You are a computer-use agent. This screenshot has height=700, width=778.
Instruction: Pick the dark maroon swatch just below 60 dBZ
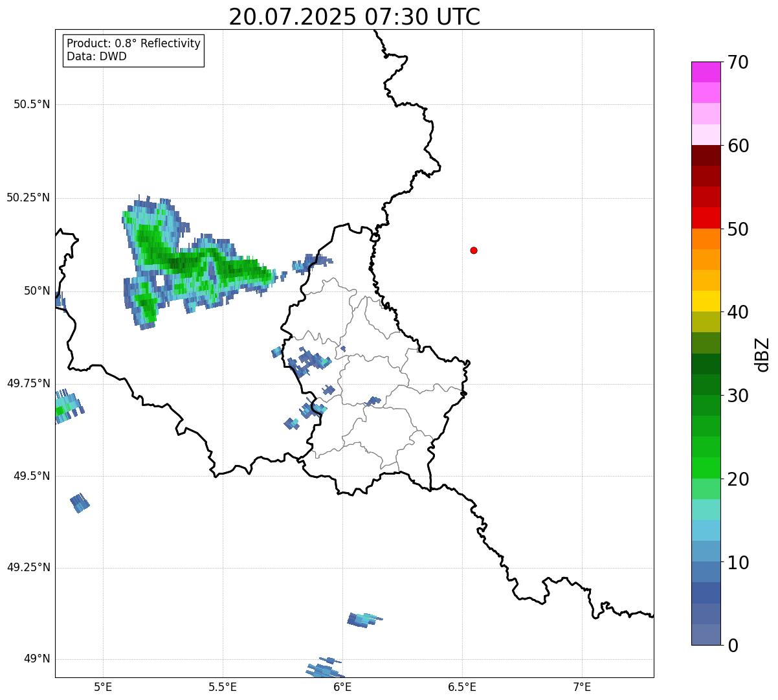click(706, 155)
